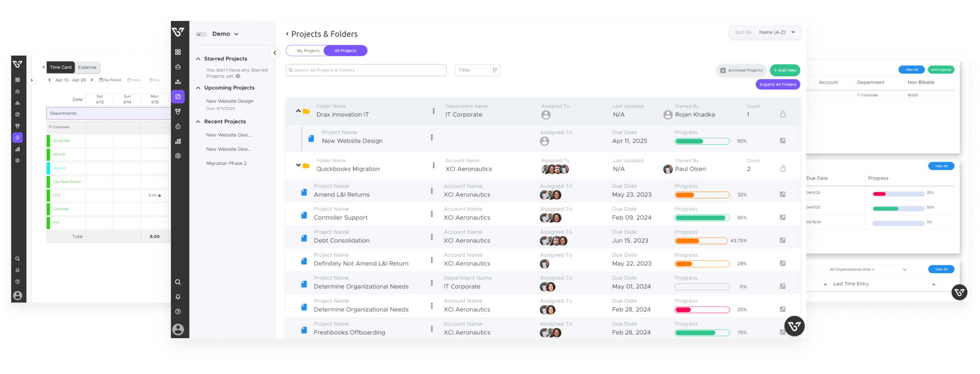This screenshot has width=980, height=374.
Task: Switch to My Projects view
Action: pos(308,50)
